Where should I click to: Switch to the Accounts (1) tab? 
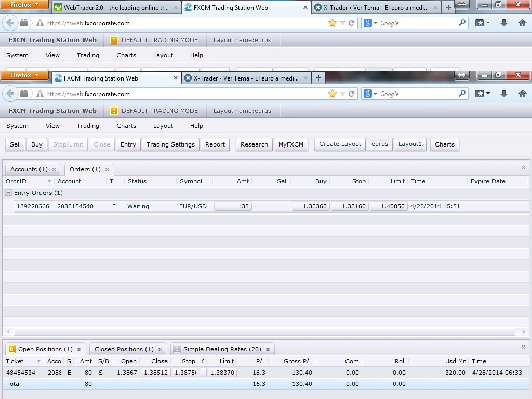click(x=29, y=169)
